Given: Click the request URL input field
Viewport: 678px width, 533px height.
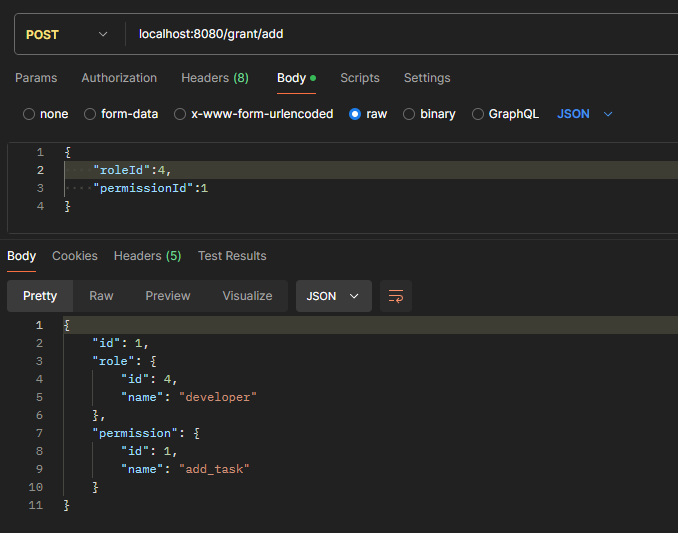Looking at the screenshot, I should (400, 34).
